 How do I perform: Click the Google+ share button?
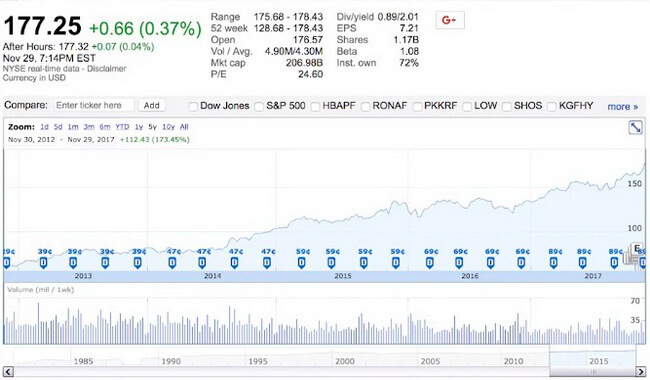point(450,20)
